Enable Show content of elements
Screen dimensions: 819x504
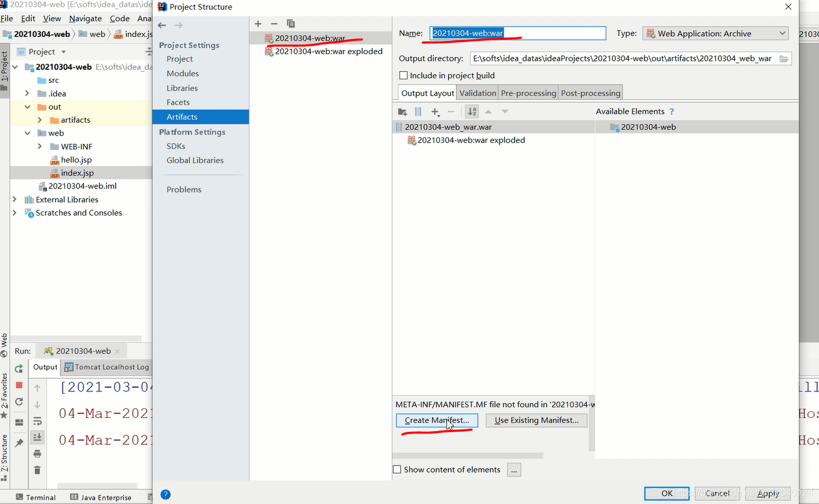point(397,470)
